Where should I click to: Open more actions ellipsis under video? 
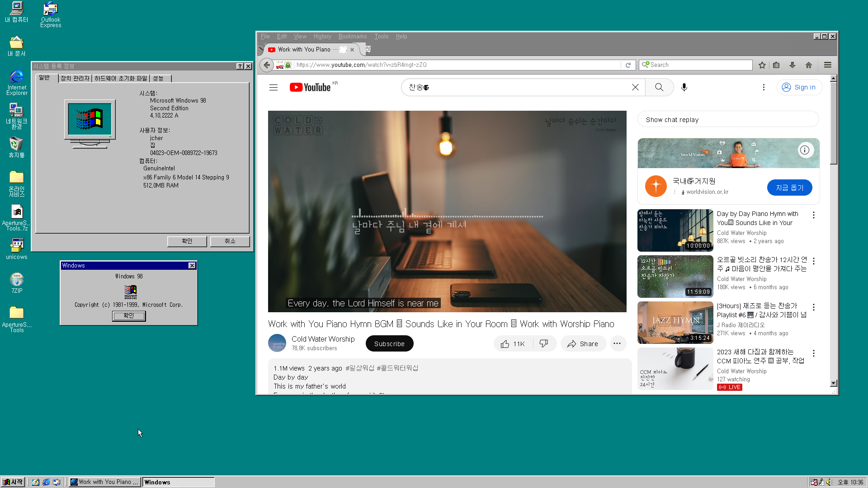tap(617, 344)
